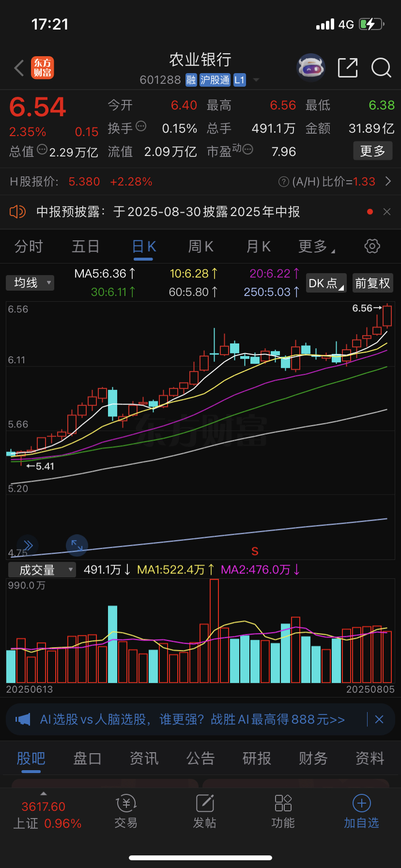Open the 成交量 indicator dropdown
The height and width of the screenshot is (868, 401).
pos(42,570)
